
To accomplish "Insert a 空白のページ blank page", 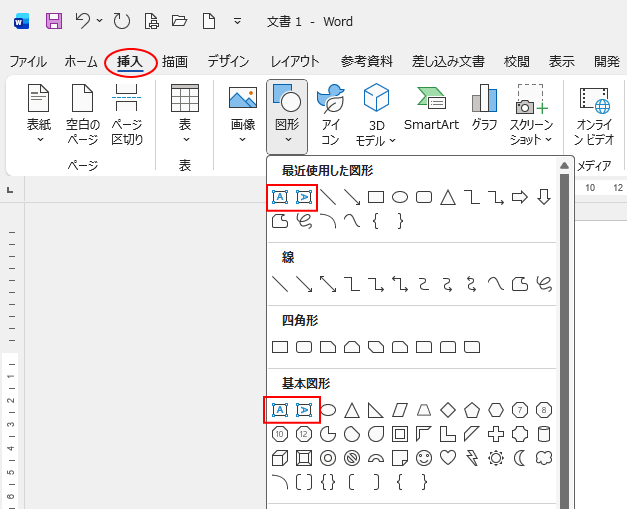I will click(83, 114).
